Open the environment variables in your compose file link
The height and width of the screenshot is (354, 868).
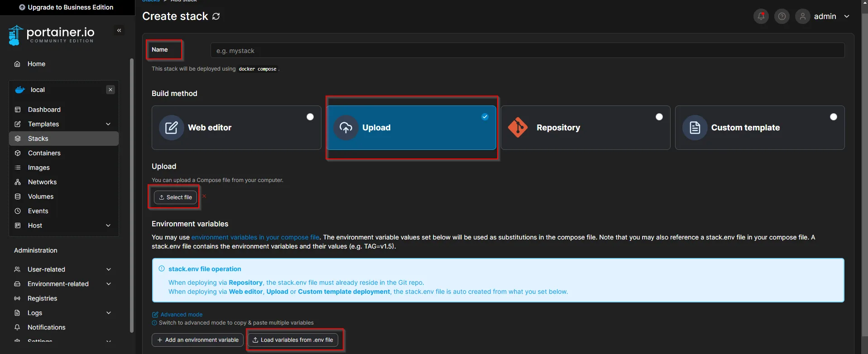pyautogui.click(x=255, y=237)
